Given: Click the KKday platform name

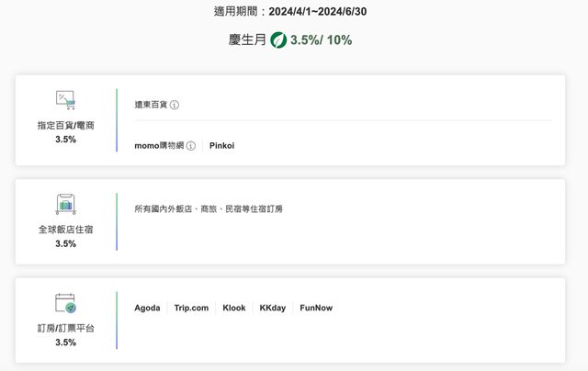Looking at the screenshot, I should pyautogui.click(x=273, y=308).
